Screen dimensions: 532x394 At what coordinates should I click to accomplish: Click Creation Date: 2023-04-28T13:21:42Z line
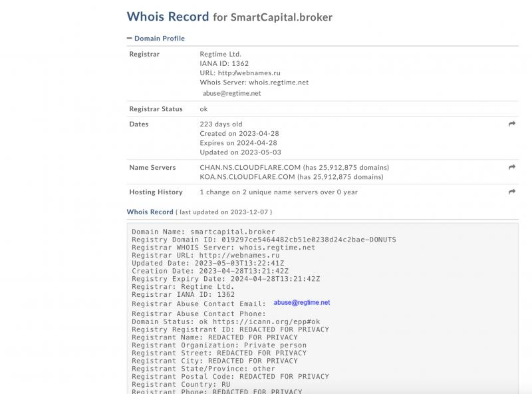[x=210, y=271]
